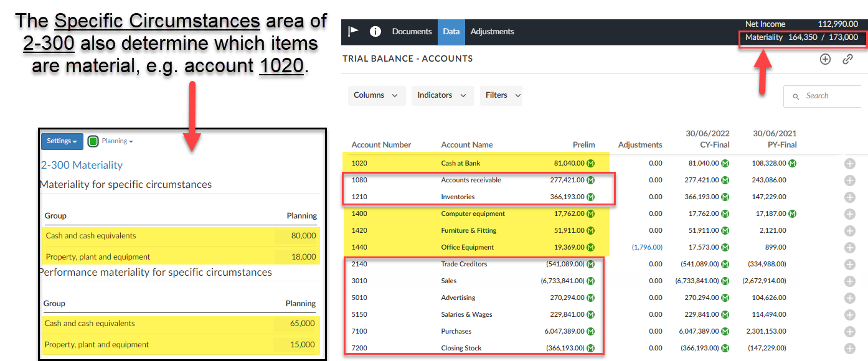
Task: Click M badge beside Cash at Bank PY-Final
Action: (792, 163)
